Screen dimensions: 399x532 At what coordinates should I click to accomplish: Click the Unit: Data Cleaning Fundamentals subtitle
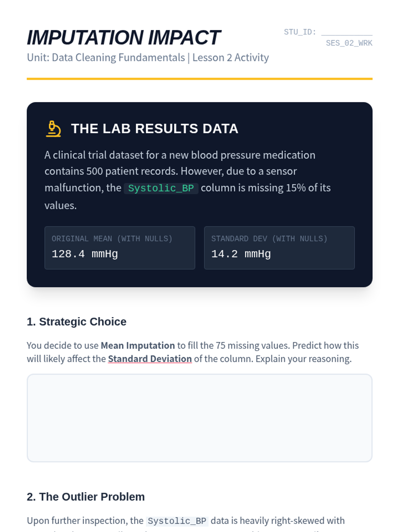pyautogui.click(x=148, y=58)
